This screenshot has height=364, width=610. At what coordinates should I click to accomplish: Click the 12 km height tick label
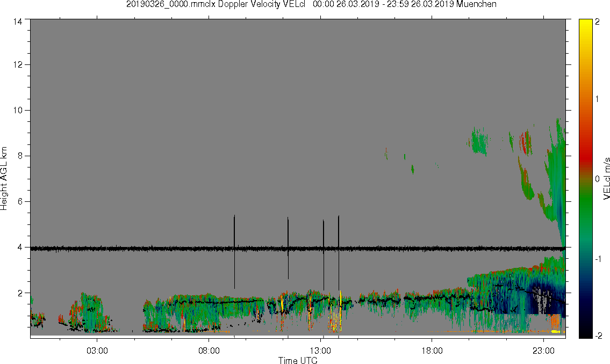tap(18, 64)
